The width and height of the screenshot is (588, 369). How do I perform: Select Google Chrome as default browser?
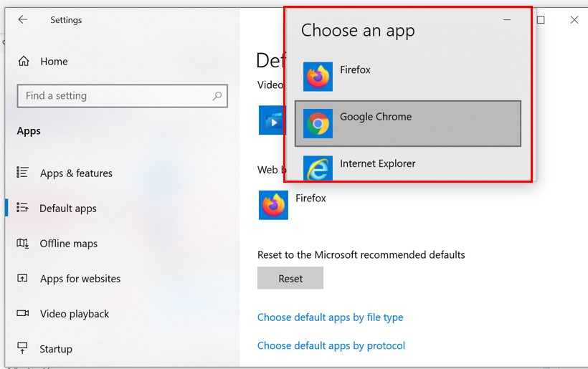pos(408,124)
